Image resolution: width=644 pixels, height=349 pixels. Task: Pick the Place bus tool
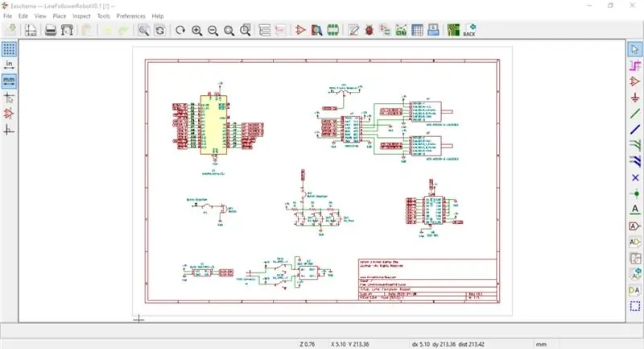coord(635,129)
